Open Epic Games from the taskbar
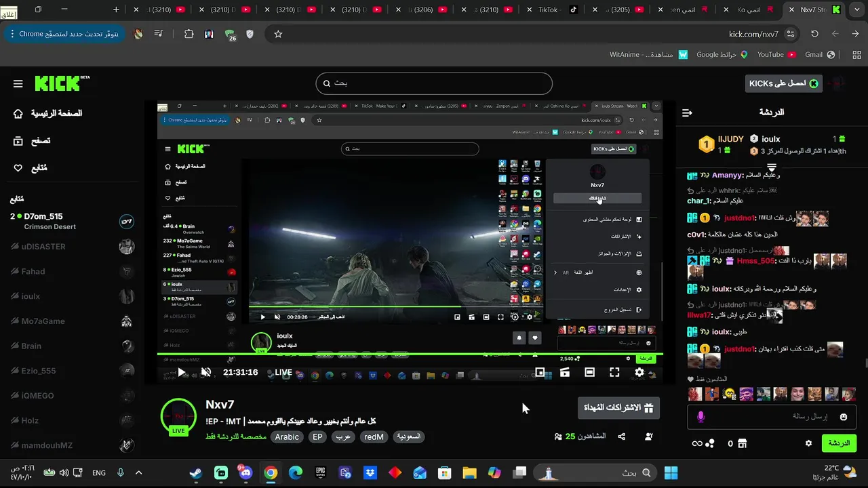Viewport: 868px width, 488px height. tap(320, 473)
